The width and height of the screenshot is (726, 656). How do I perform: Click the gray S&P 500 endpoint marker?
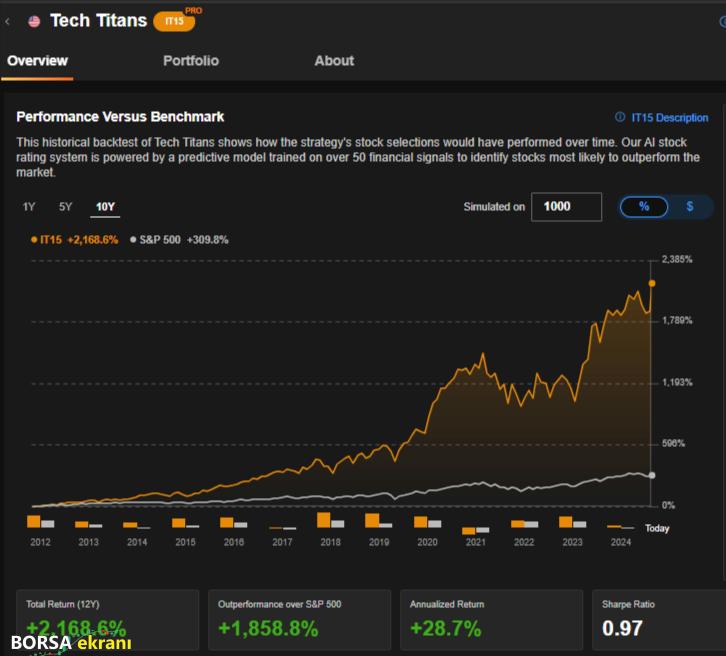[x=651, y=475]
